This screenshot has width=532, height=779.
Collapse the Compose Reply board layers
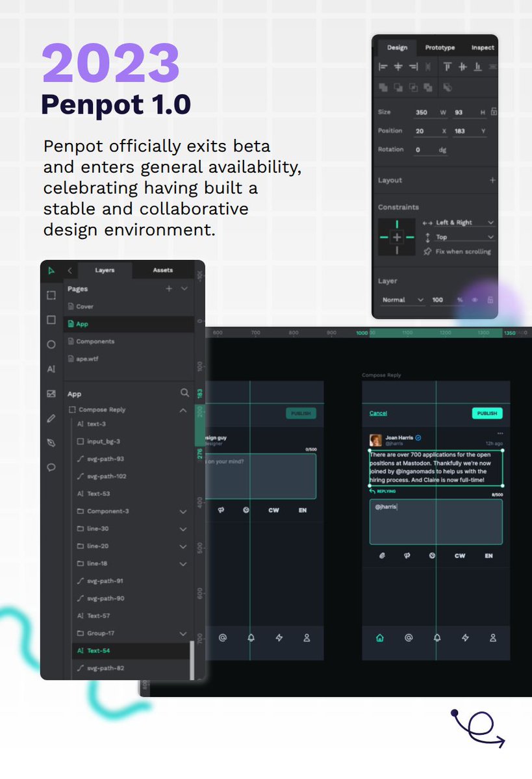point(183,410)
